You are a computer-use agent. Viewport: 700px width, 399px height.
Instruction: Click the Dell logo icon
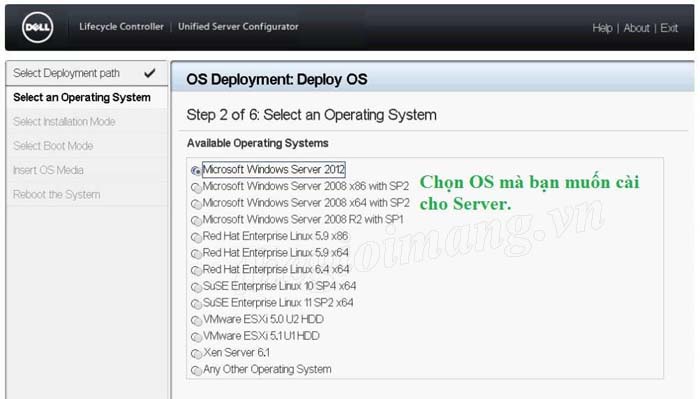click(x=38, y=27)
